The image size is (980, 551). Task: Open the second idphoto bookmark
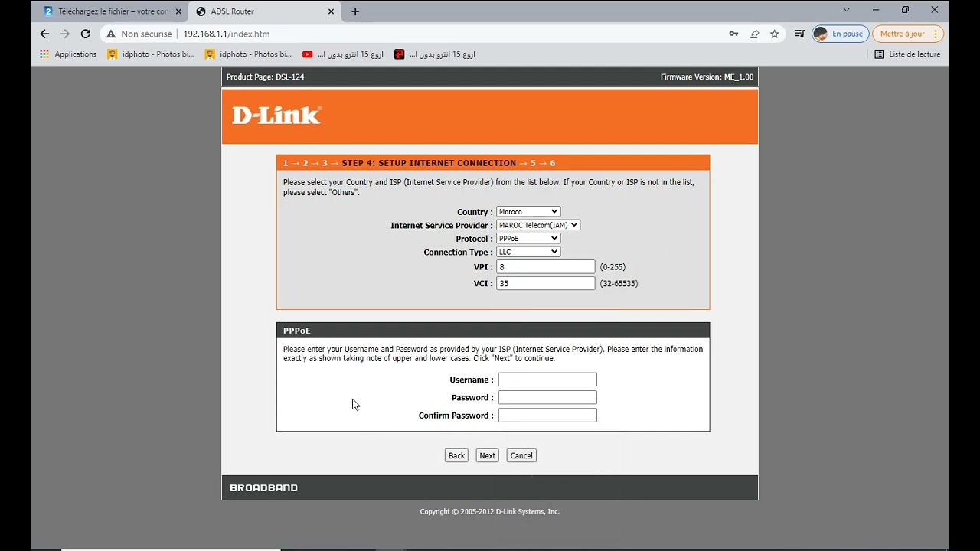248,54
